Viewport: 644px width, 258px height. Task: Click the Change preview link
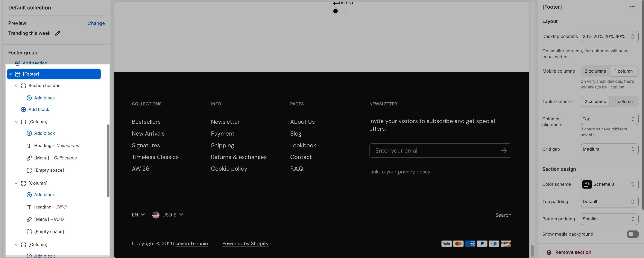(96, 23)
